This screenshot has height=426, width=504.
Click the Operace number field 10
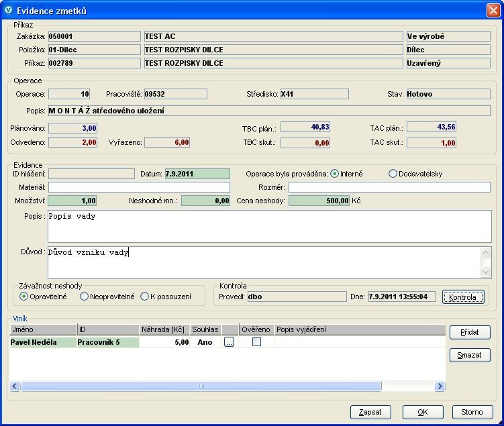69,94
